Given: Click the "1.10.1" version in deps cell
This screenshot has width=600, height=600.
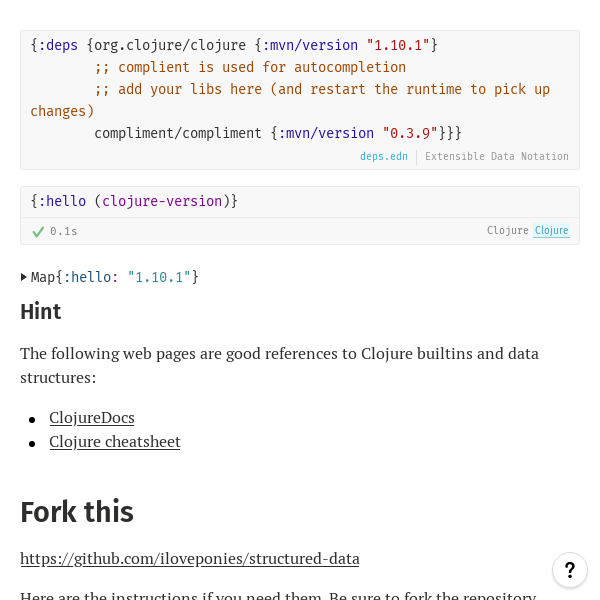Looking at the screenshot, I should click(x=398, y=45).
